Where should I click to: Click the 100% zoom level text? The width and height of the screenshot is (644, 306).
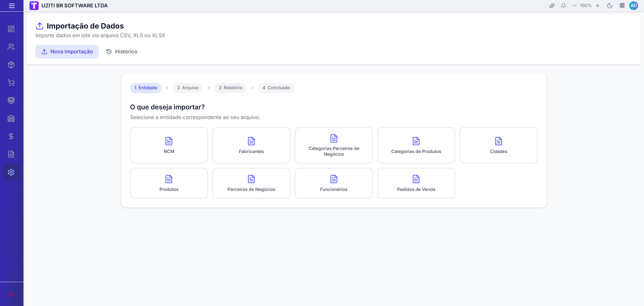tap(586, 6)
